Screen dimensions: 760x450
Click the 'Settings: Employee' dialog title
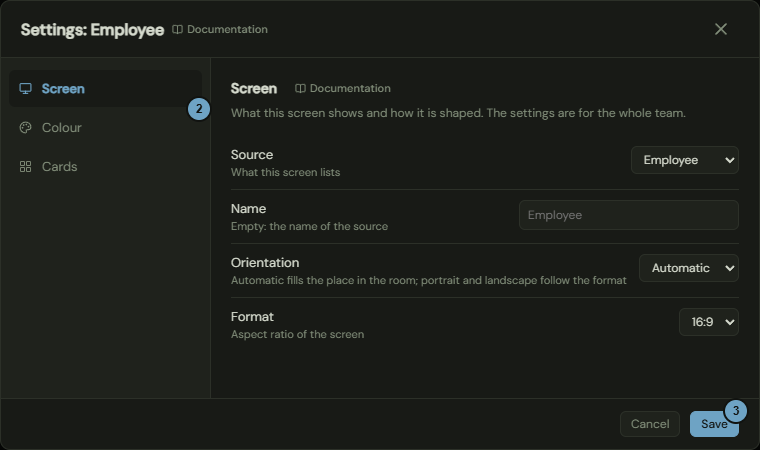click(93, 30)
